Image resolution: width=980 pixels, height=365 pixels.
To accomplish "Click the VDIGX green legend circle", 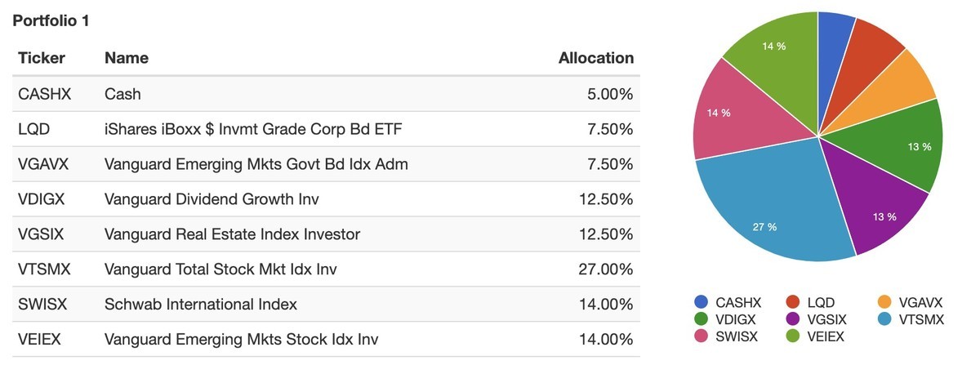I will (x=701, y=319).
